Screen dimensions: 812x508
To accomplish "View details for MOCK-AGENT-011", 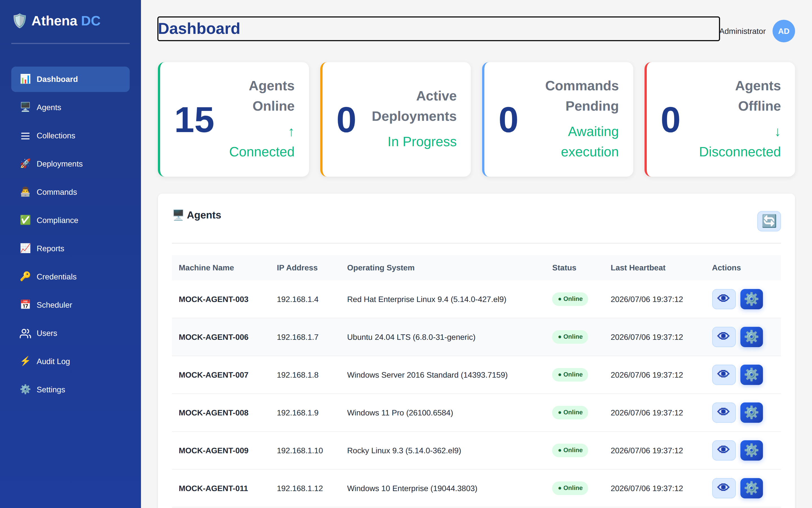I will click(x=724, y=488).
